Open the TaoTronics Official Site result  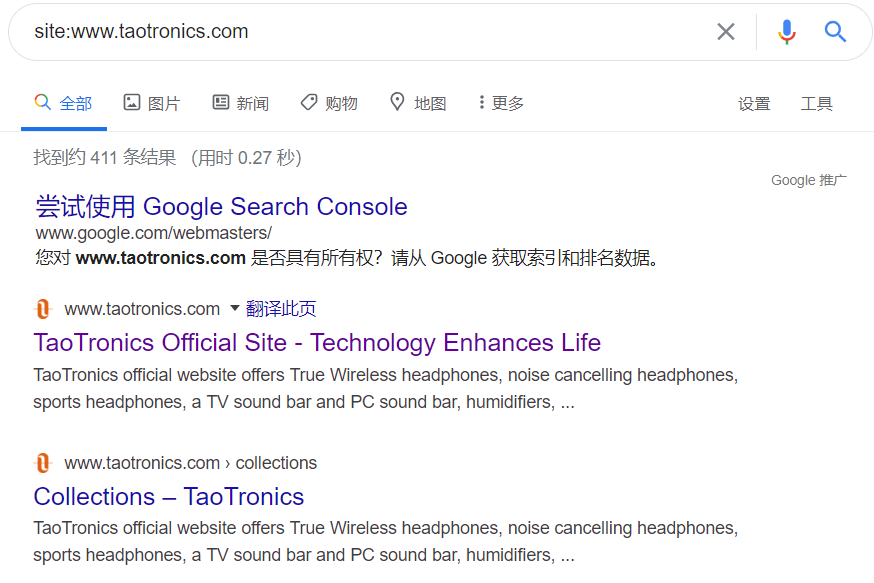click(317, 342)
